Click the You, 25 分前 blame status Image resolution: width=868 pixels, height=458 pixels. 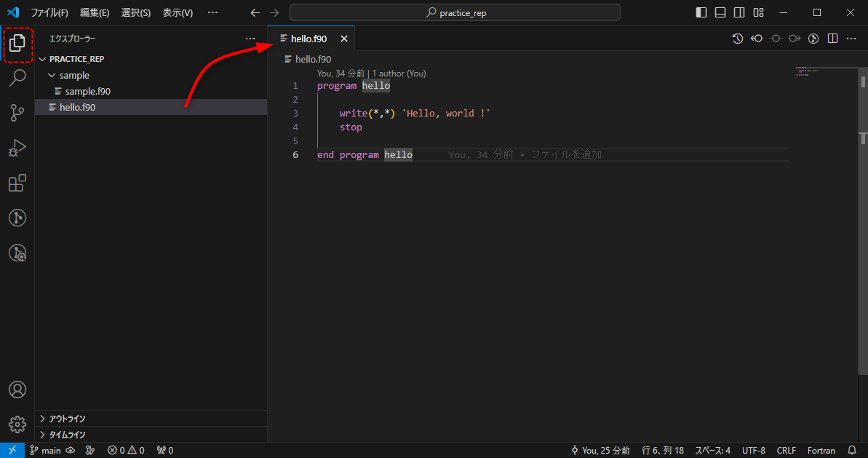[x=601, y=450]
